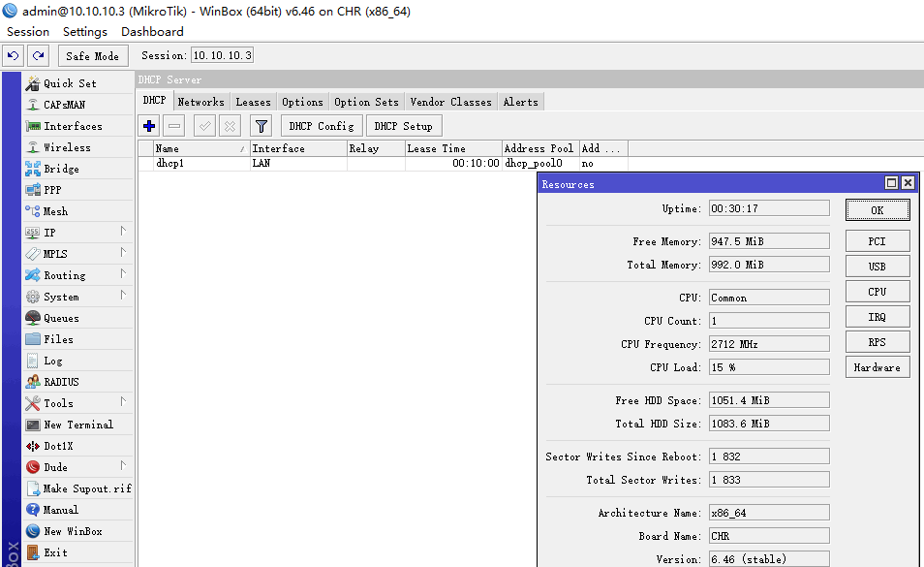Viewport: 924px width, 567px height.
Task: Click the IRQ button in Resources
Action: click(878, 317)
